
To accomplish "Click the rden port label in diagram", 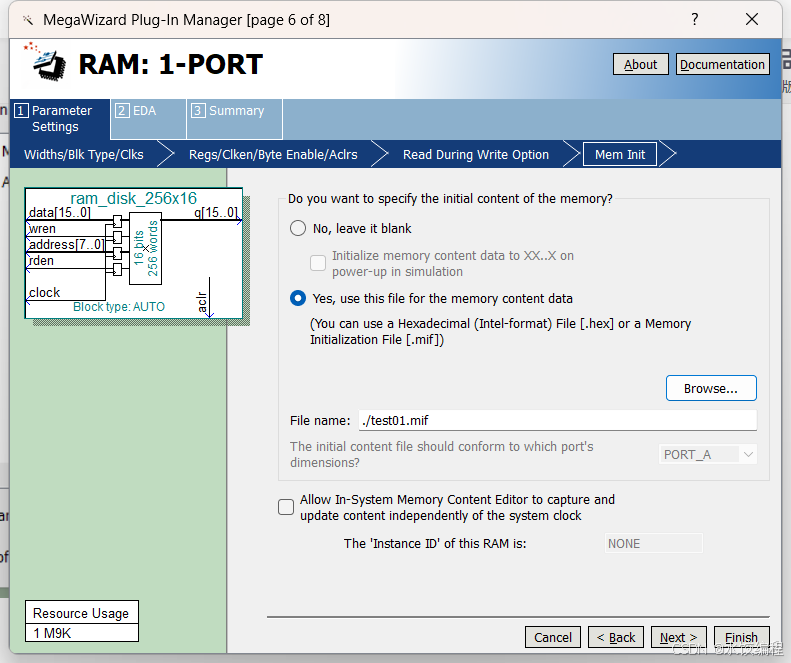I will (x=41, y=260).
